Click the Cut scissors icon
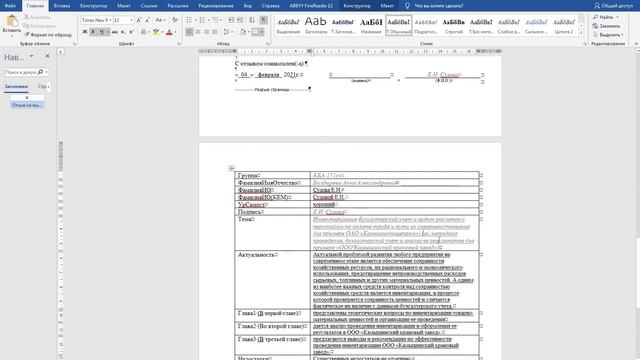 coord(27,17)
